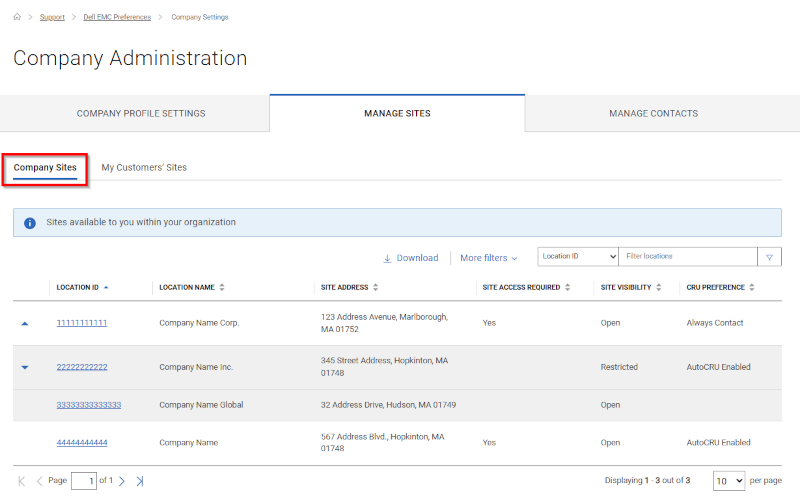This screenshot has width=800, height=504.
Task: Open the More filters dropdown
Action: coord(488,258)
